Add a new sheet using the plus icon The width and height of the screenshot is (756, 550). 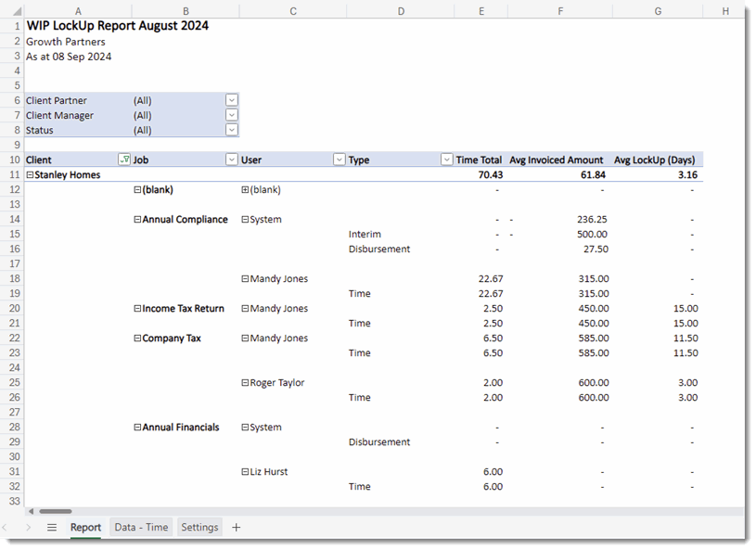point(236,527)
